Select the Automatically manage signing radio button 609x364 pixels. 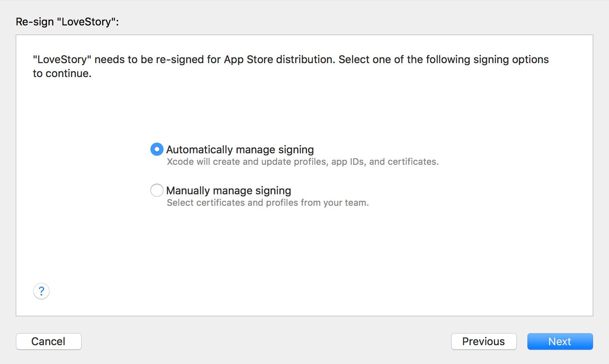pyautogui.click(x=157, y=149)
